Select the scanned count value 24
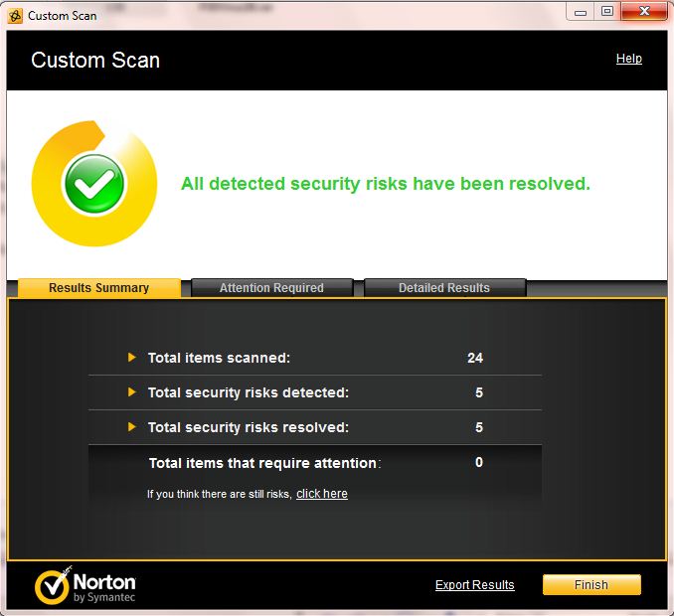This screenshot has width=674, height=616. point(475,358)
